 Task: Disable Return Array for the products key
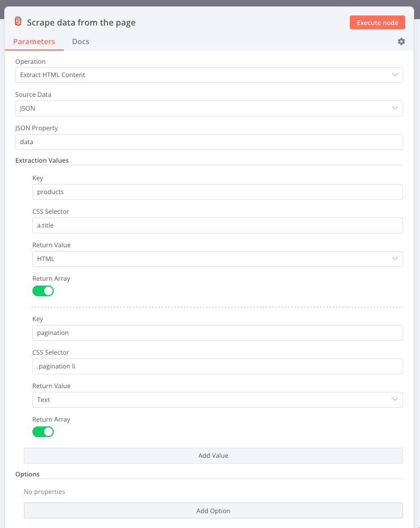click(x=43, y=291)
